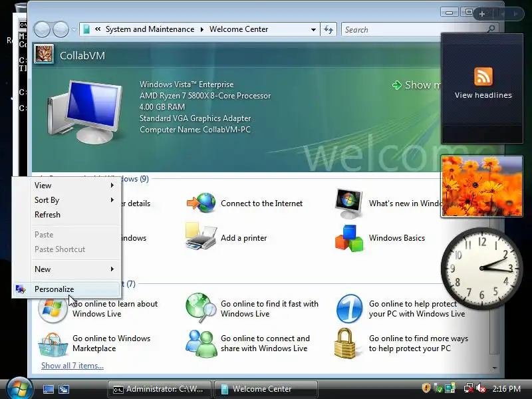Click System and Maintenance breadcrumb
This screenshot has width=532, height=399.
(x=150, y=29)
